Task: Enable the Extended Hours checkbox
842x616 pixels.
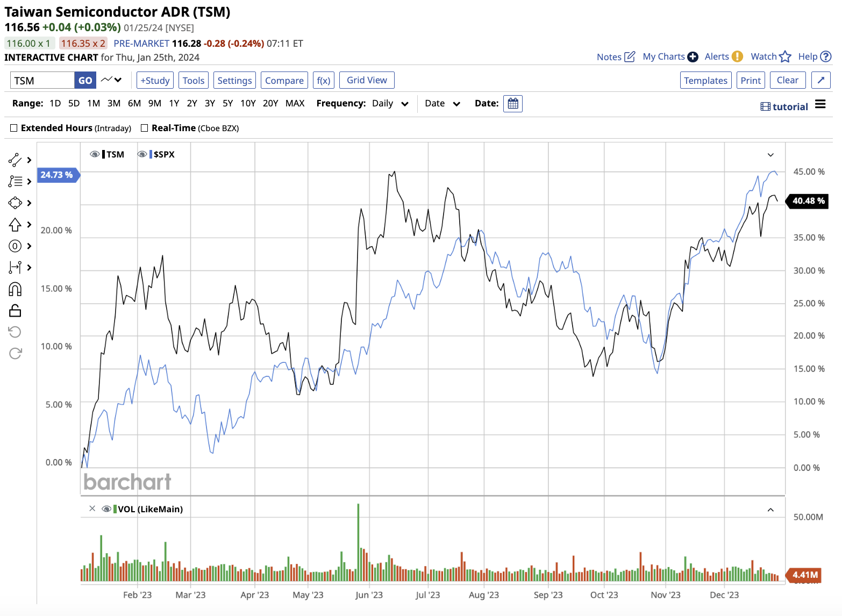Action: coord(14,128)
